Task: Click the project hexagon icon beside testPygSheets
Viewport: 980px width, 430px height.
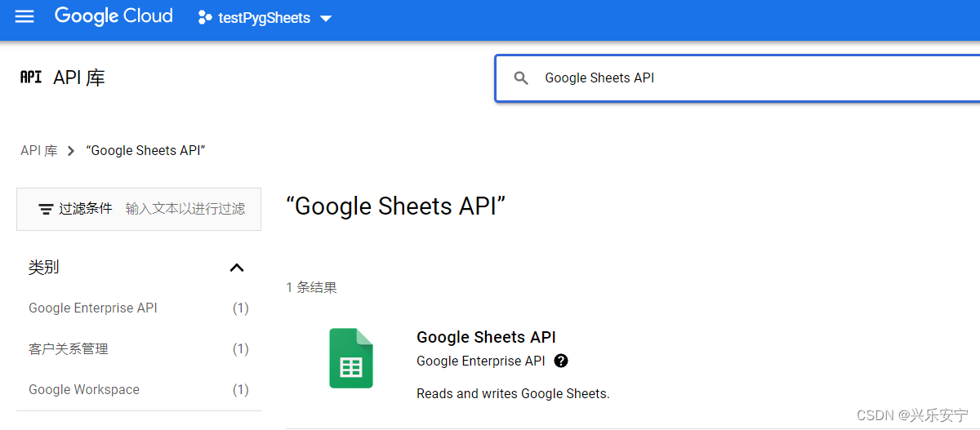Action: click(x=205, y=17)
